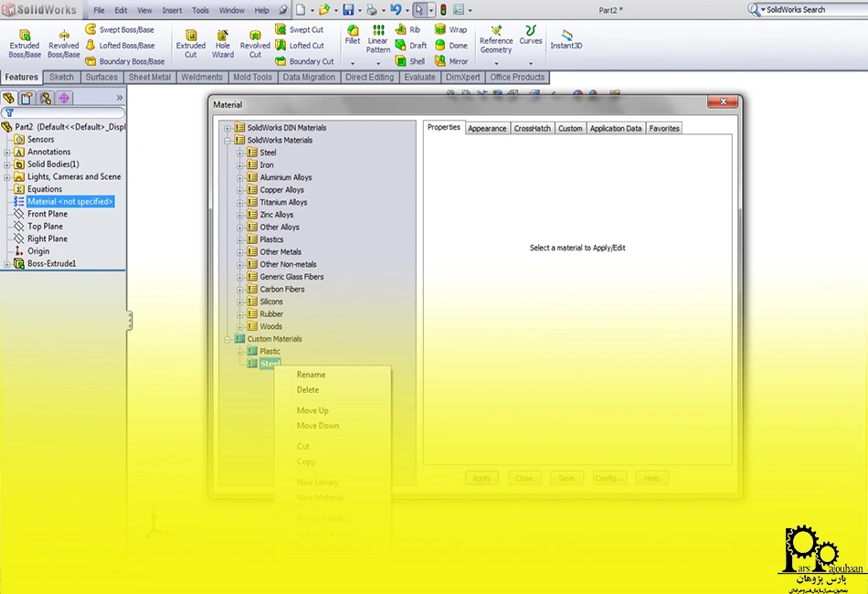
Task: Choose Boundary Boss/Base feature
Action: coord(125,61)
